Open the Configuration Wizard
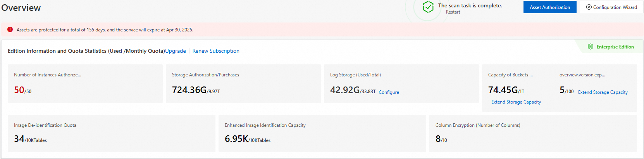Image resolution: width=644 pixels, height=159 pixels. click(611, 7)
